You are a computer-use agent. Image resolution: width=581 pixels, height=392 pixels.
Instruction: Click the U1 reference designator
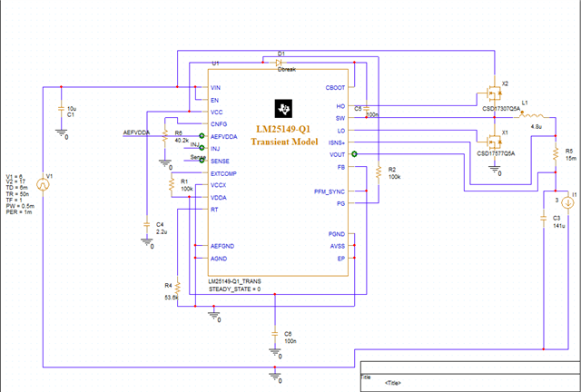coord(215,64)
